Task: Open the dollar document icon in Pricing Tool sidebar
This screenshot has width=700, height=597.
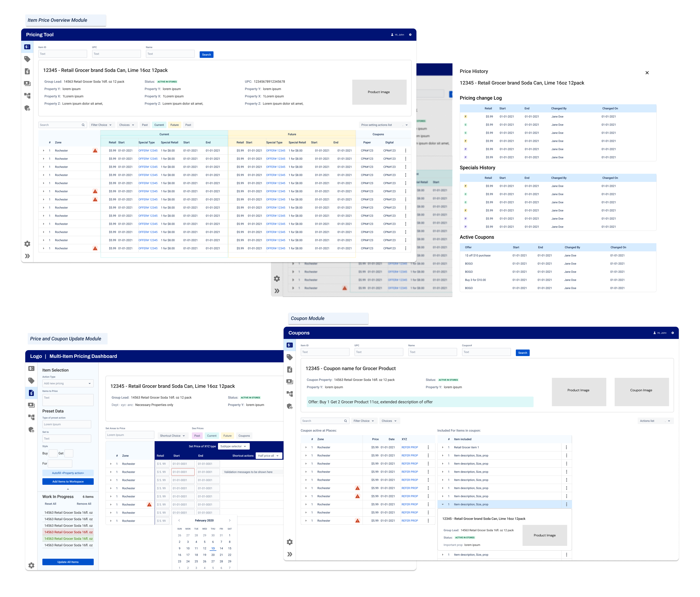Action: 27,71
